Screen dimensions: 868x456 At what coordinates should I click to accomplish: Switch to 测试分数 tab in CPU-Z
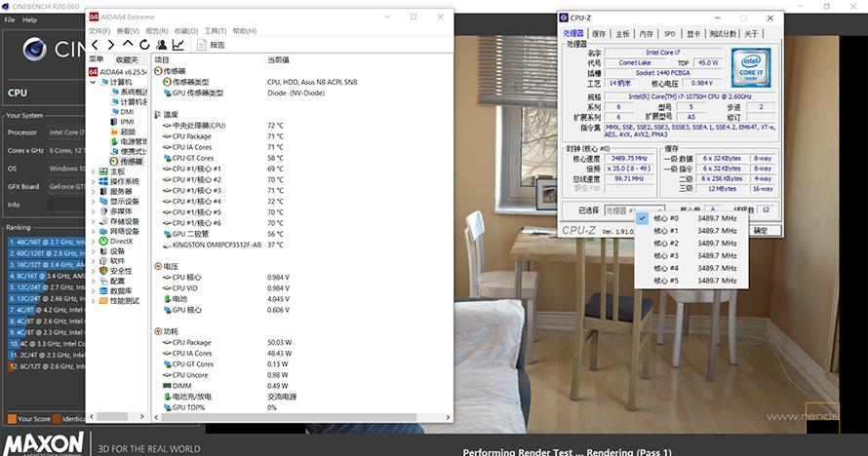coord(723,34)
